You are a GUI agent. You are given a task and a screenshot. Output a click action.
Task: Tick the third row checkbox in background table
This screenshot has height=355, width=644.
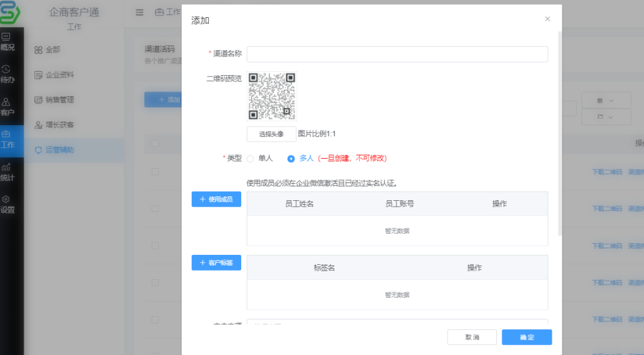point(156,246)
